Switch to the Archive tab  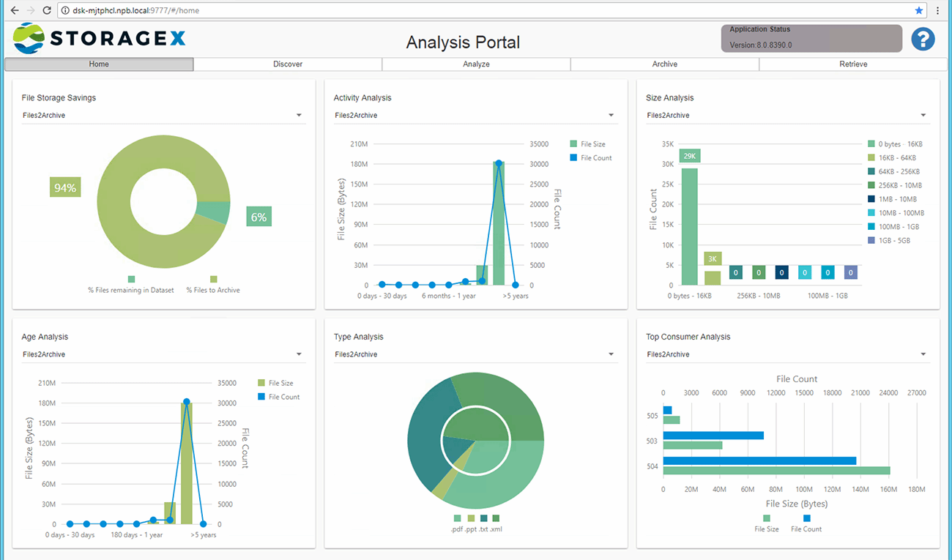pyautogui.click(x=663, y=64)
